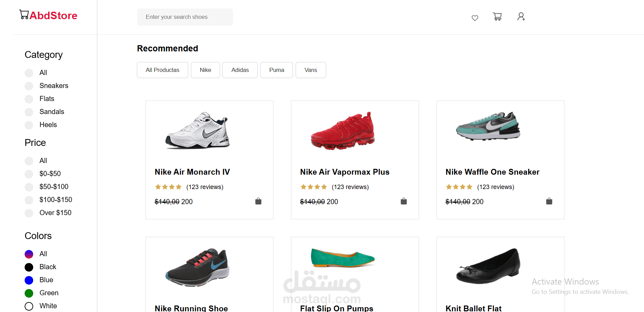The width and height of the screenshot is (644, 312).
Task: Open the black Knit Ballet Flat image
Action: point(488,266)
